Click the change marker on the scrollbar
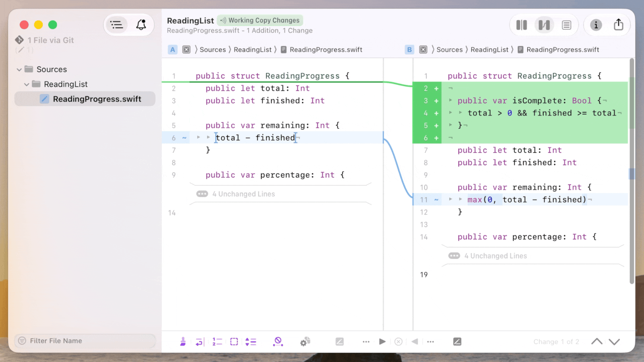Screen dimensions: 644x362 click(632, 174)
